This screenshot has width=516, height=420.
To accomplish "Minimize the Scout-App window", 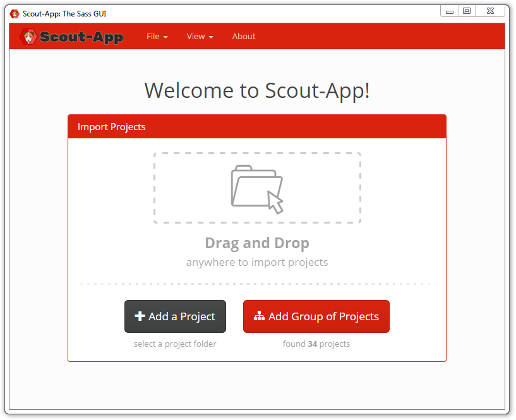I will 450,11.
